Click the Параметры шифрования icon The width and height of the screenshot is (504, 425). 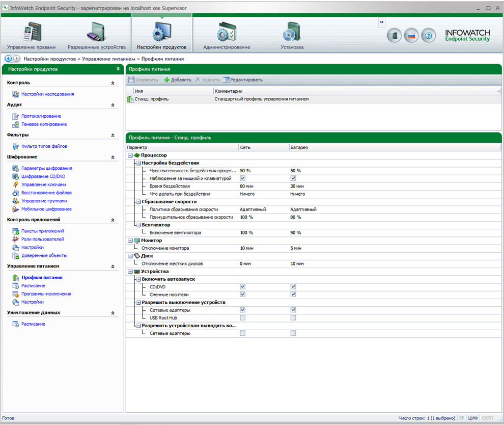15,168
